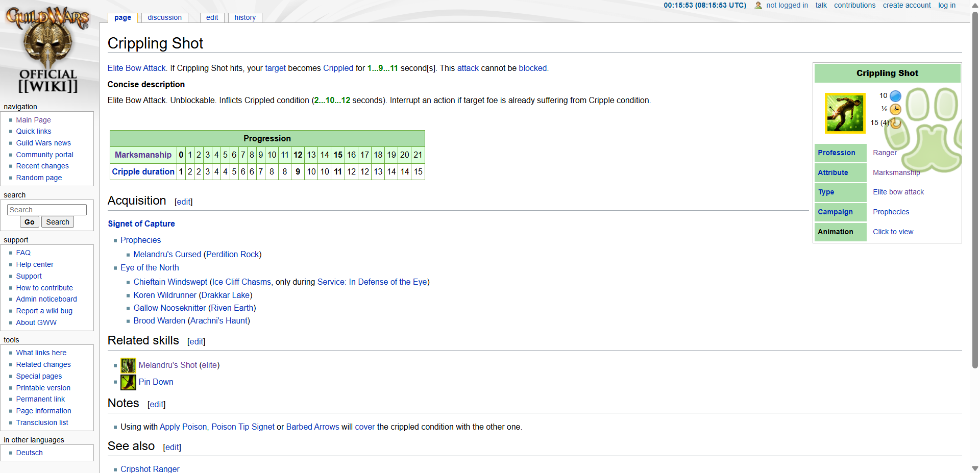
Task: Open About GWW
Action: click(36, 322)
